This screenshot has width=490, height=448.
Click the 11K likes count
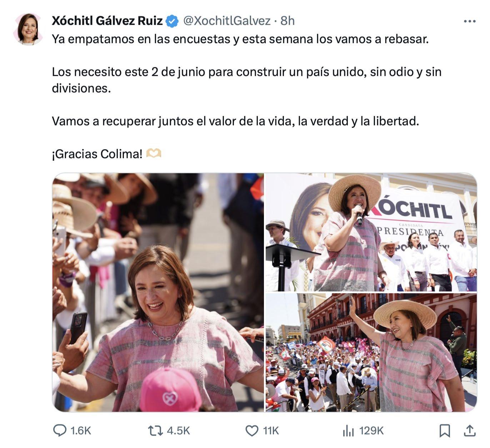click(x=271, y=431)
